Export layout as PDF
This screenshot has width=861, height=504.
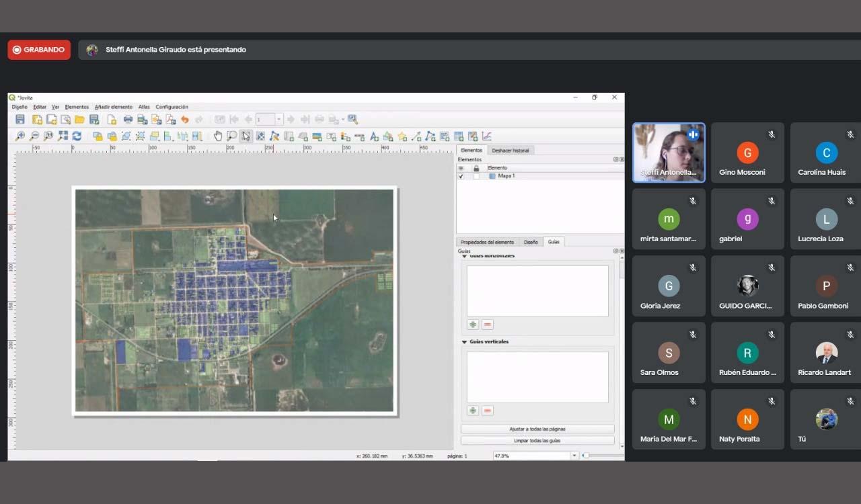coord(170,120)
